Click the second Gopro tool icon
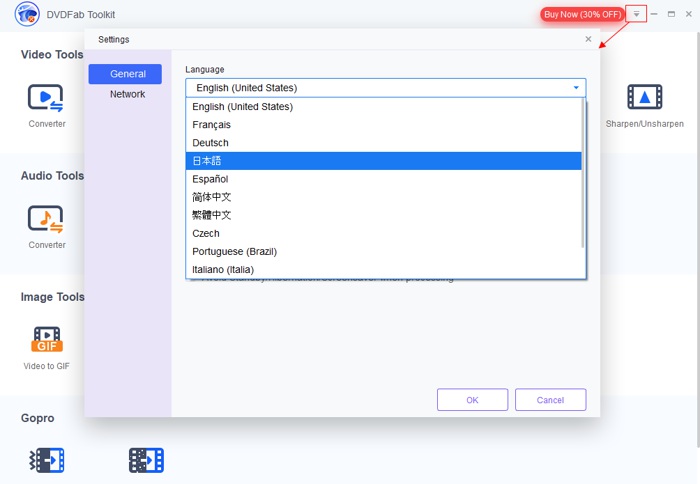This screenshot has width=700, height=484. click(146, 460)
